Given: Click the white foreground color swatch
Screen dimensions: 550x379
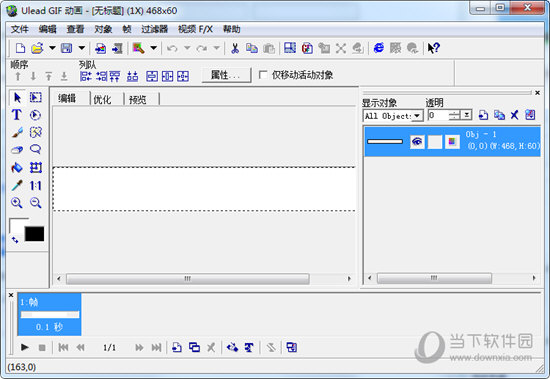Looking at the screenshot, I should point(16,225).
